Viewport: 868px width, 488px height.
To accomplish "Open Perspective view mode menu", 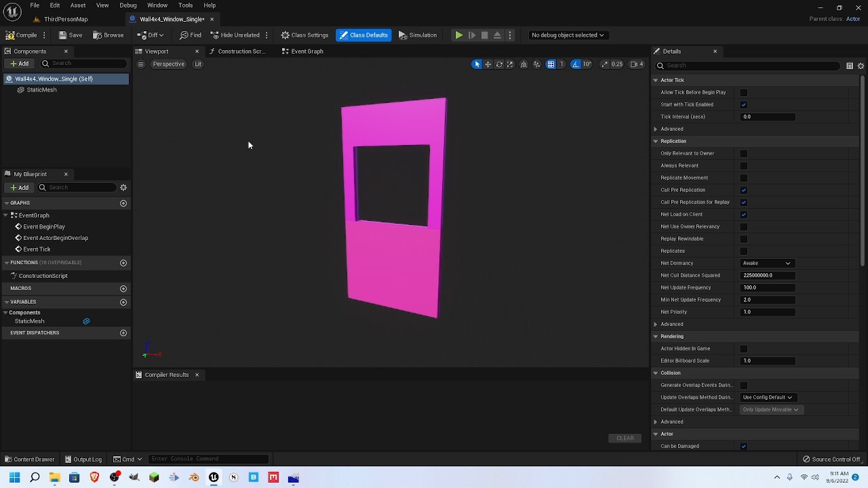I will (x=168, y=64).
